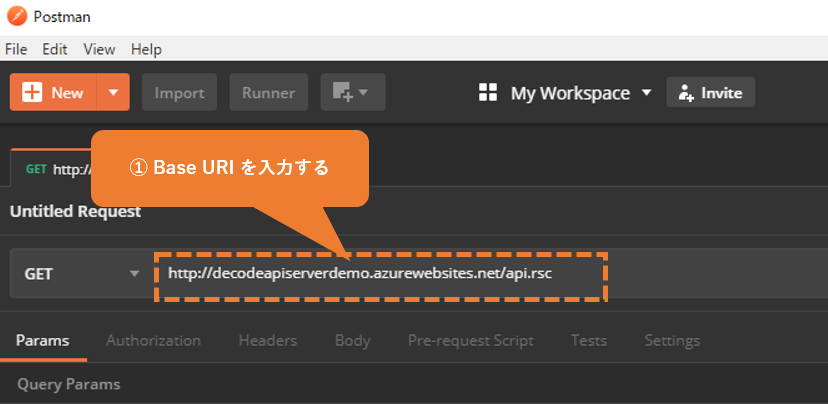Open the View menu

tap(99, 49)
